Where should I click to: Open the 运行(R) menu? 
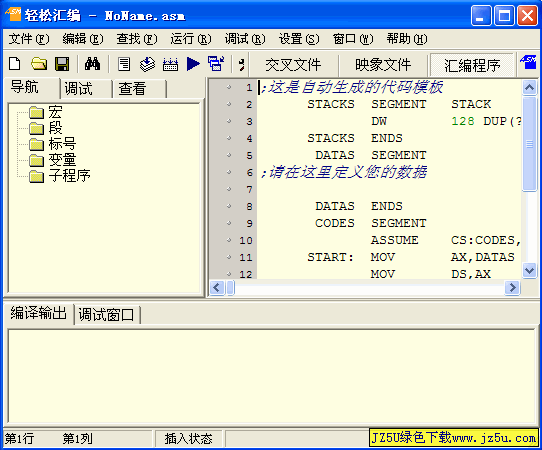191,39
